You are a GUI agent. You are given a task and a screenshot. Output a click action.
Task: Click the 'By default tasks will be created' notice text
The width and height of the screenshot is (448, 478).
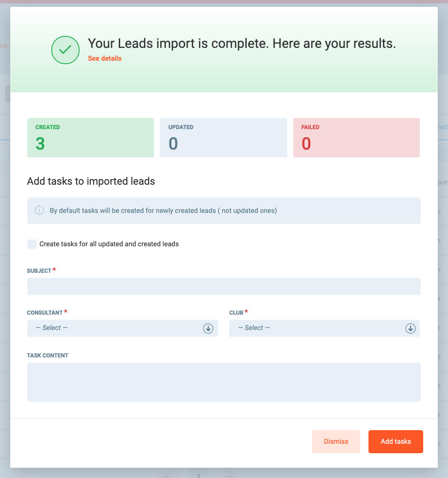pyautogui.click(x=163, y=210)
